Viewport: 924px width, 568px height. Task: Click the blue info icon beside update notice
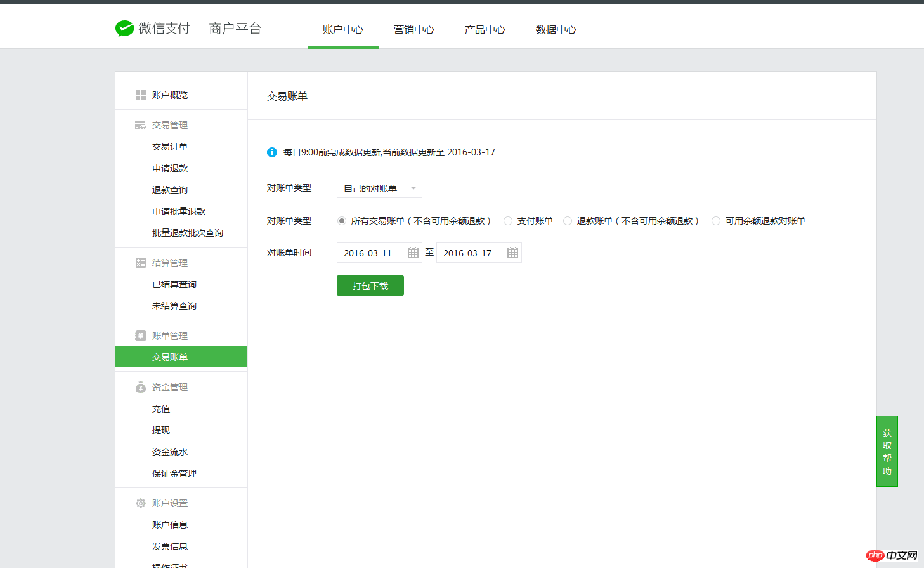[272, 152]
